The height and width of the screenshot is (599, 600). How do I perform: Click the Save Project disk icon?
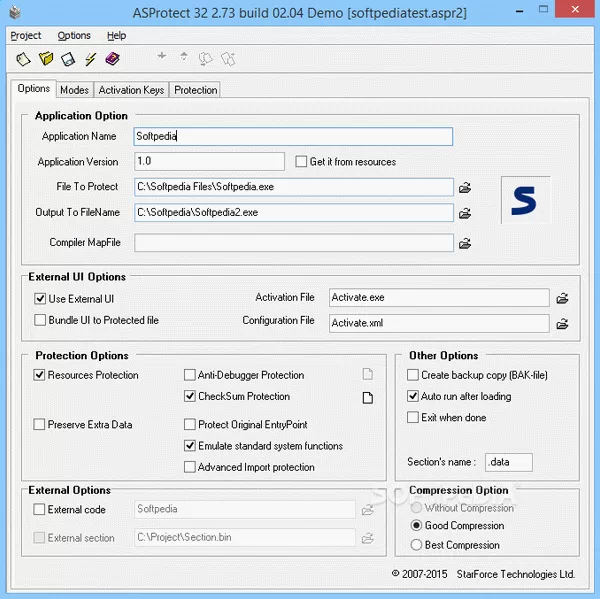68,59
